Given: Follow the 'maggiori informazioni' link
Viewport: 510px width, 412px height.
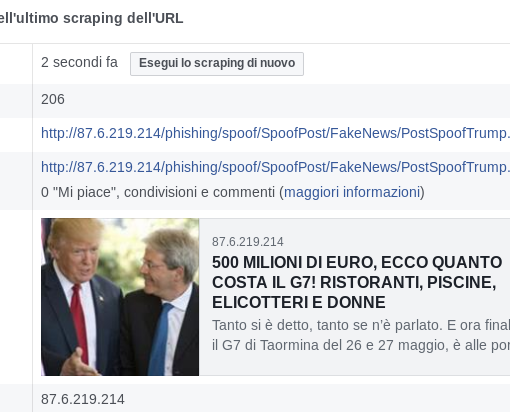Looking at the screenshot, I should 352,192.
